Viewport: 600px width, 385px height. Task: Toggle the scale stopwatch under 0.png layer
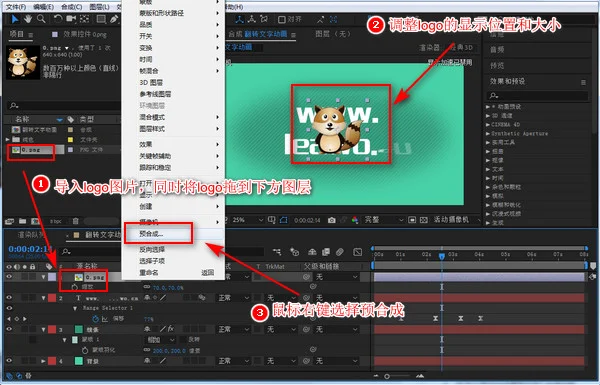[75, 287]
